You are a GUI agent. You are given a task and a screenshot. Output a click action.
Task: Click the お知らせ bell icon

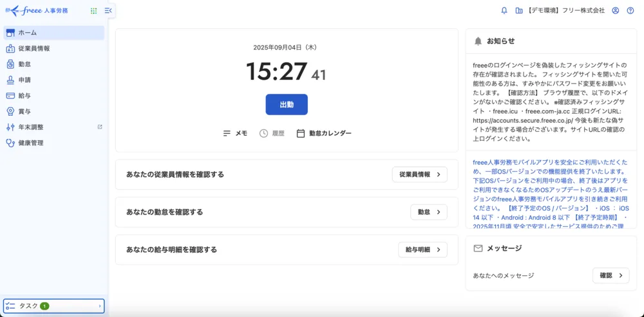click(478, 41)
